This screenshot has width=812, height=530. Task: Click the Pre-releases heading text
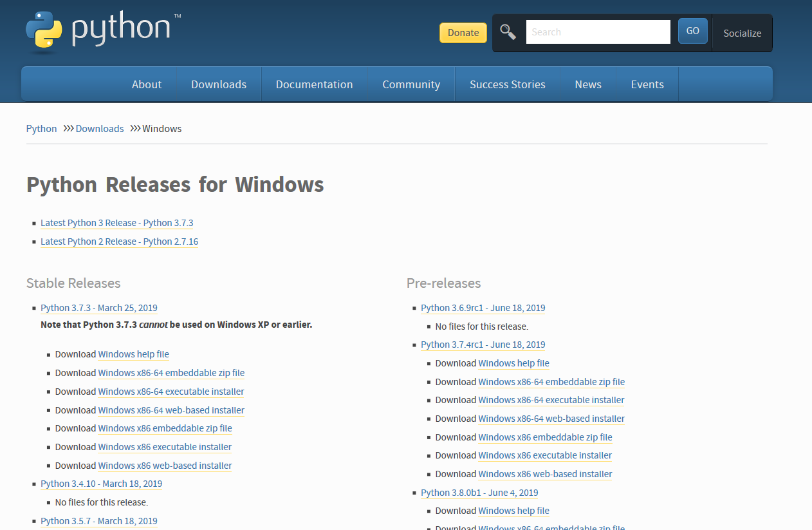444,283
